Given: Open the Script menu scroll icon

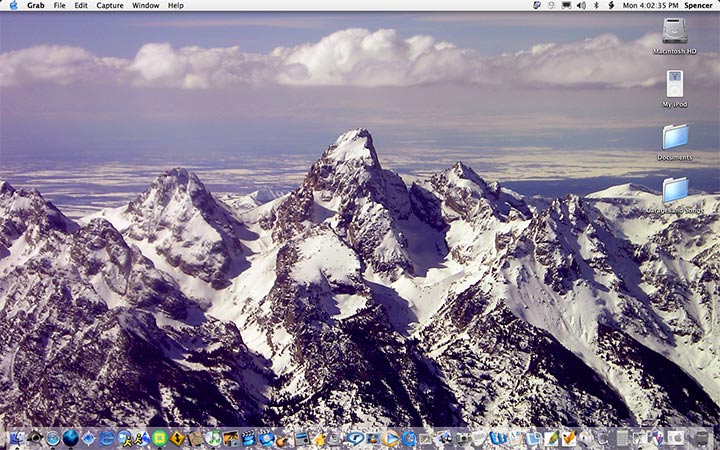Looking at the screenshot, I should click(611, 6).
